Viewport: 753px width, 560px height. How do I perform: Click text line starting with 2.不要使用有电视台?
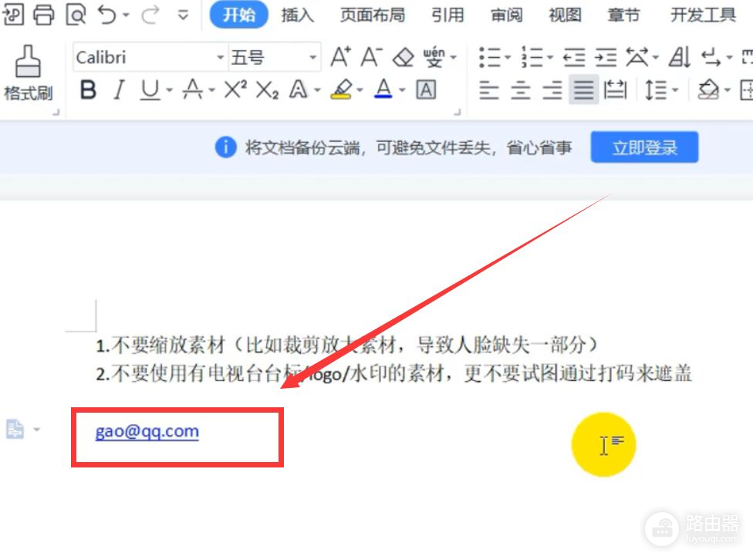(x=393, y=373)
